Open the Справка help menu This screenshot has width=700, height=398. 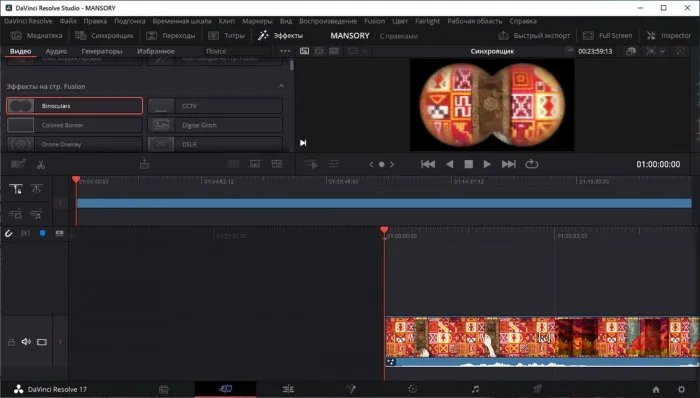click(523, 21)
